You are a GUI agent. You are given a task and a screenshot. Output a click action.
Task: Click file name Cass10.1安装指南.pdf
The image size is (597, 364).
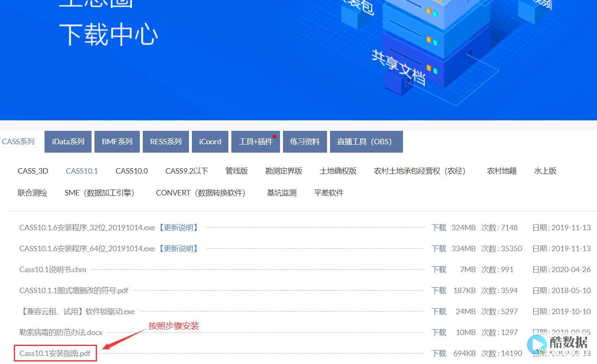tap(55, 354)
